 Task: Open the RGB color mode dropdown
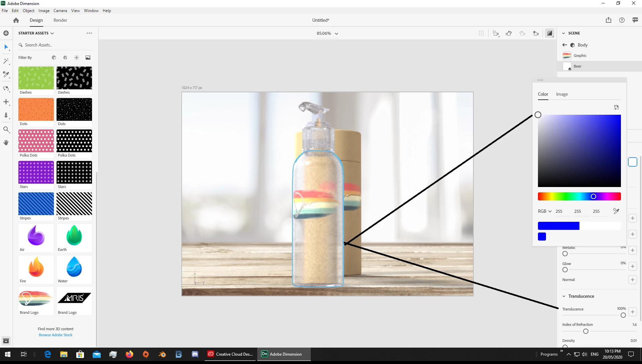click(545, 211)
